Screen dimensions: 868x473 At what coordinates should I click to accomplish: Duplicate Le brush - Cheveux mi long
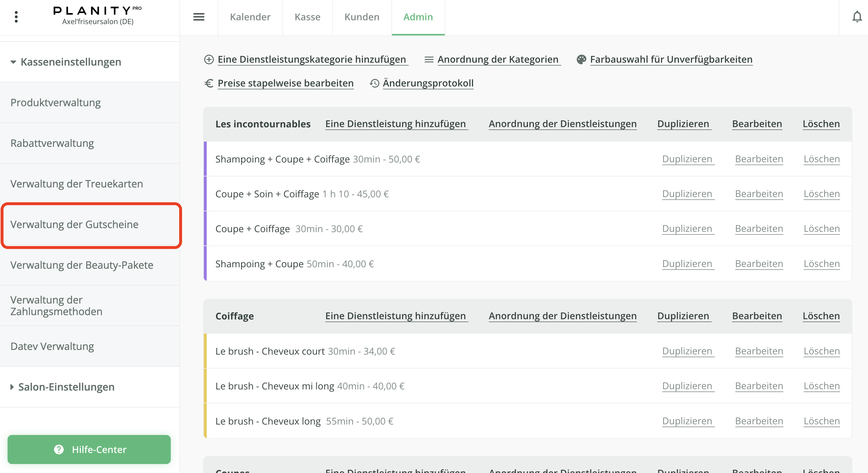(688, 386)
